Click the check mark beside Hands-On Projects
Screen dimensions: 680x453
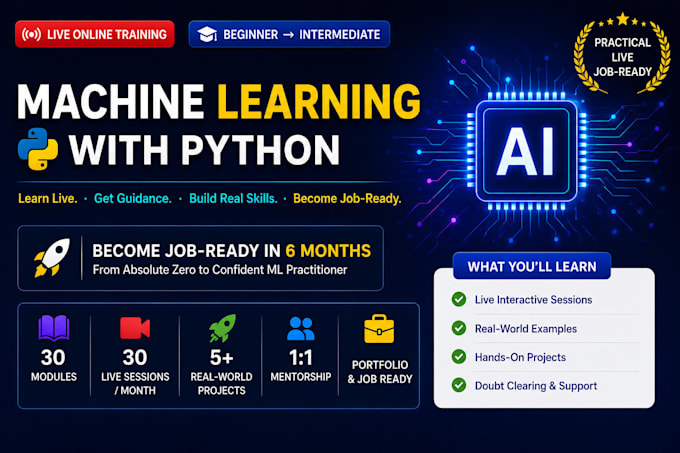pos(459,357)
